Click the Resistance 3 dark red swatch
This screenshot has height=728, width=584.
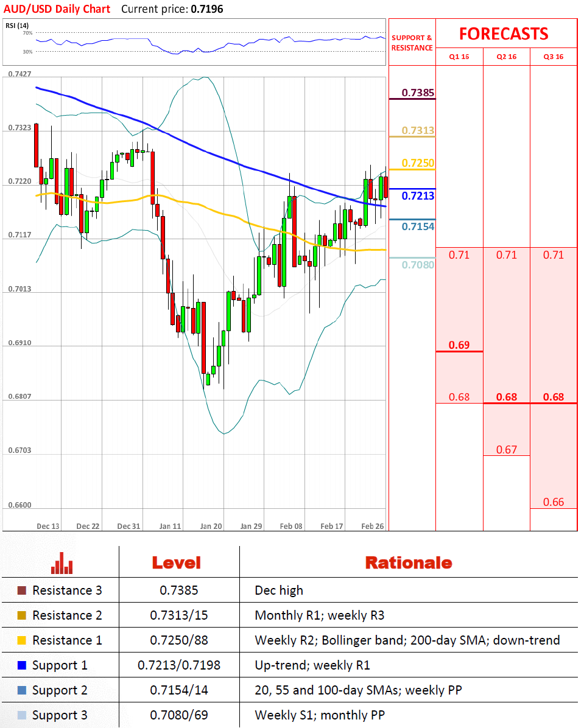(21, 590)
